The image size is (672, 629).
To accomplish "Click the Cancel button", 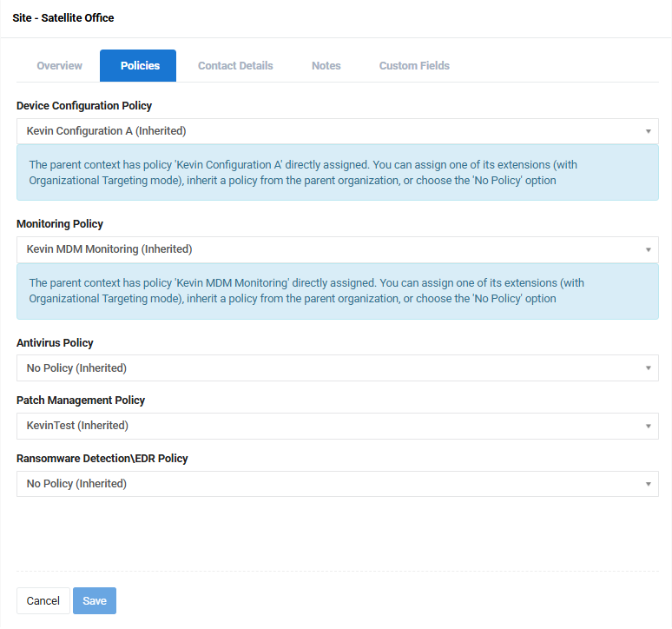I will point(43,600).
